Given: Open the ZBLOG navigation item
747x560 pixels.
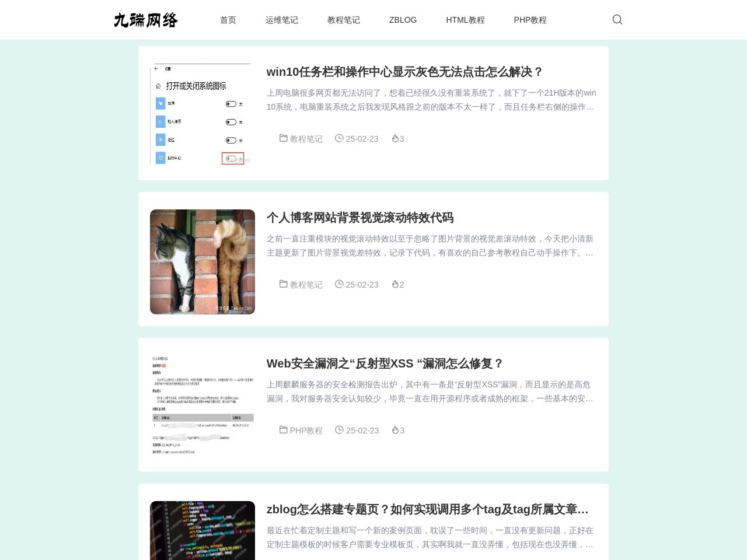Looking at the screenshot, I should 403,19.
